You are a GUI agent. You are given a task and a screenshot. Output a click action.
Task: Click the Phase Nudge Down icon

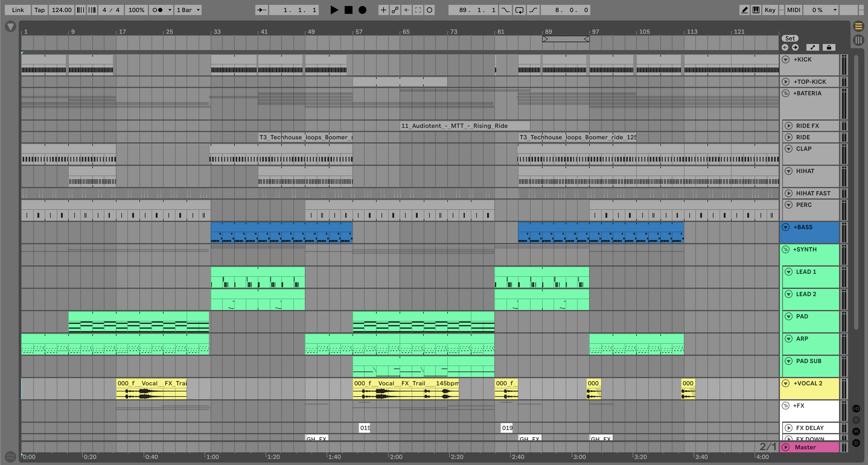coord(81,10)
